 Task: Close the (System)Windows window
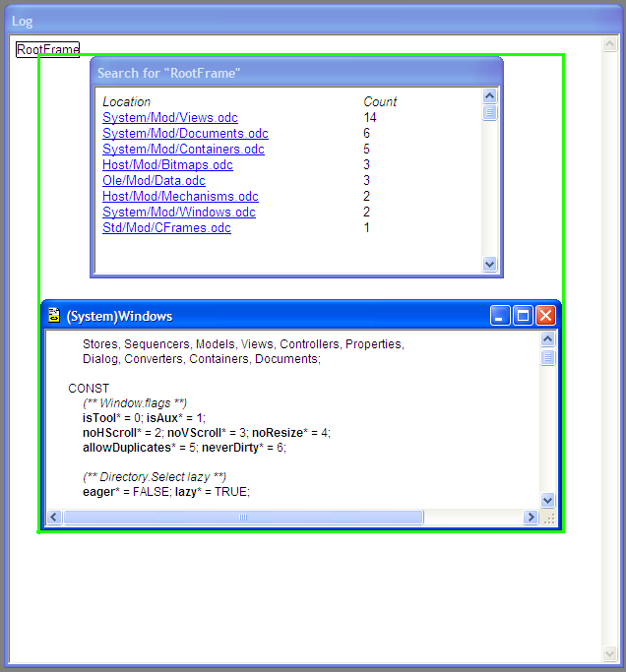(545, 316)
